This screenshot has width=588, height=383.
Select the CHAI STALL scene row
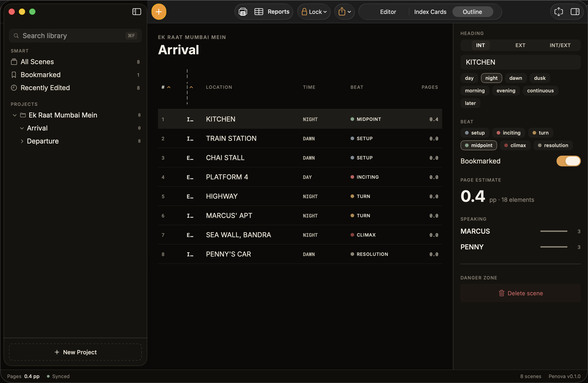[x=300, y=158]
